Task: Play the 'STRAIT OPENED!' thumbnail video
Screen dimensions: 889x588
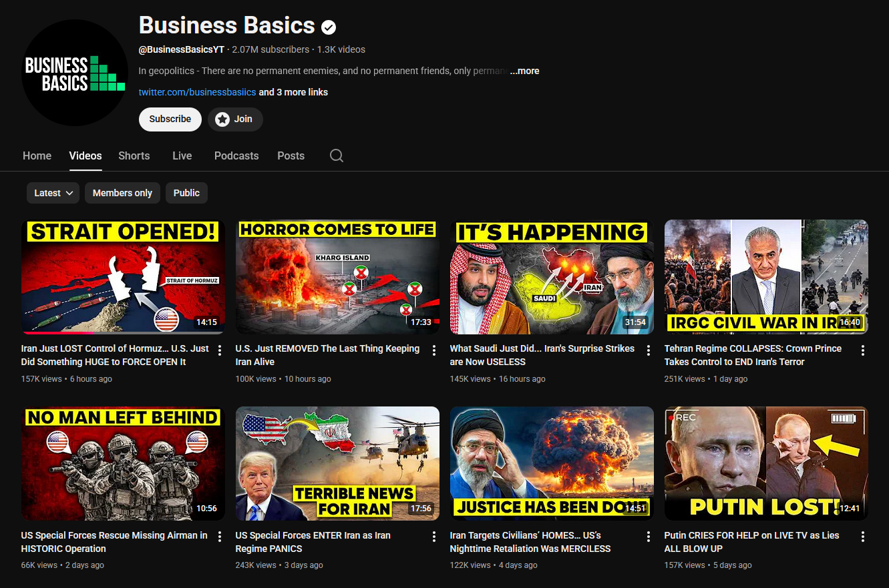Action: [123, 277]
